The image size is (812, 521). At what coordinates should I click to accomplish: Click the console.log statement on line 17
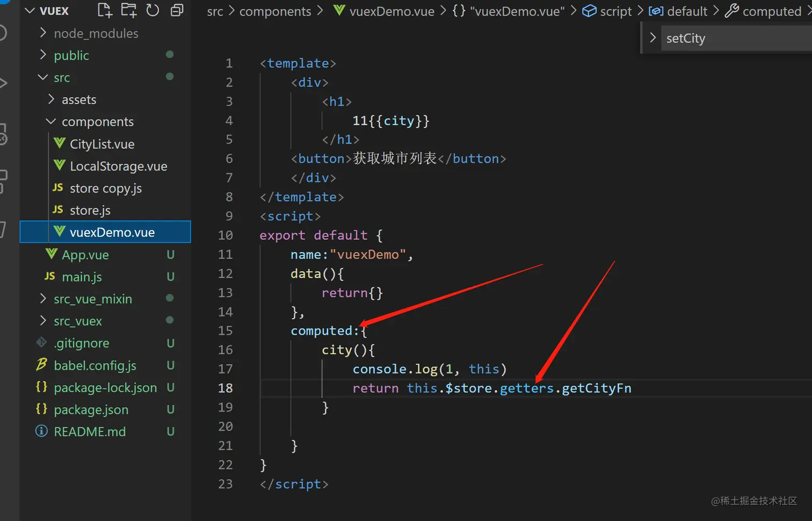[x=430, y=369]
